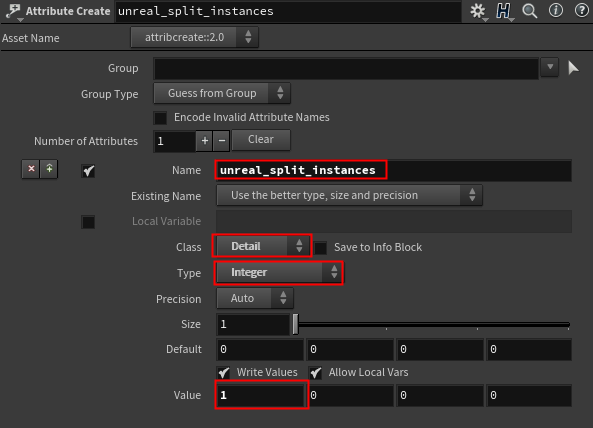
Task: Click the Value parameter label
Action: [187, 395]
